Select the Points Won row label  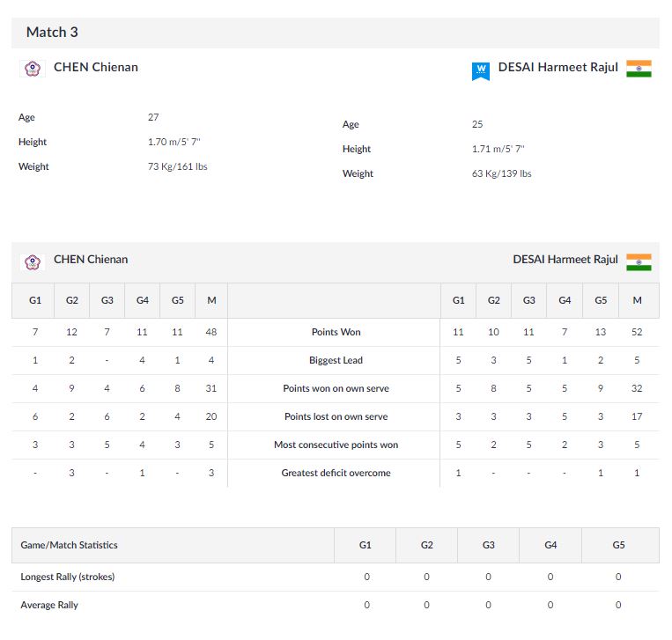pyautogui.click(x=336, y=332)
